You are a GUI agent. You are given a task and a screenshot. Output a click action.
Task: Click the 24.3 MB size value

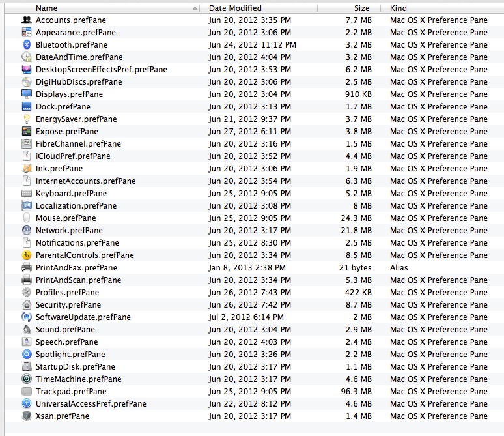pos(356,218)
